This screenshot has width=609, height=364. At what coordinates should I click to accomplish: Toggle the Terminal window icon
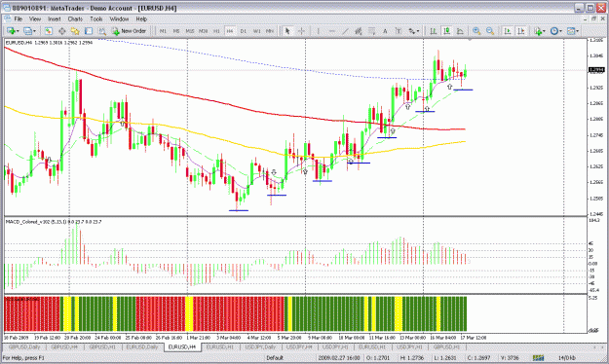89,31
